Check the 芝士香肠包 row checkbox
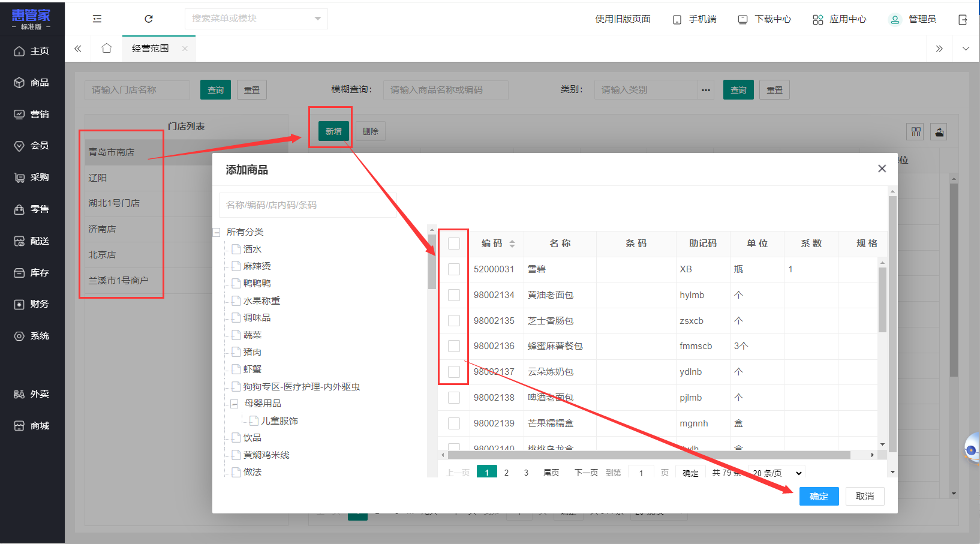 [x=454, y=321]
